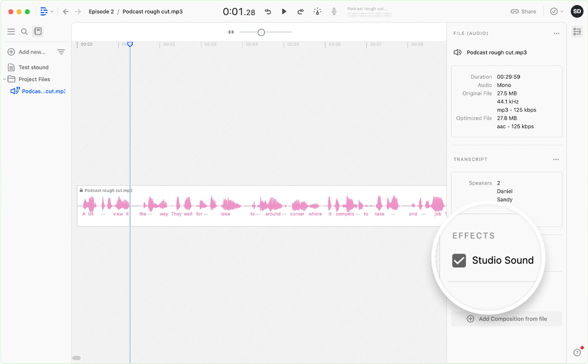Viewport: 588px width, 364px height.
Task: Collapse the Project Files folder
Action: pyautogui.click(x=5, y=79)
